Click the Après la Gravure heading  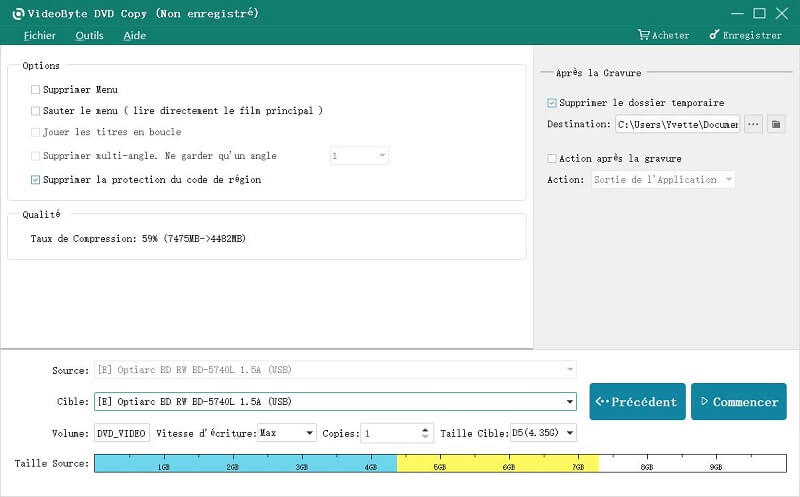point(598,73)
